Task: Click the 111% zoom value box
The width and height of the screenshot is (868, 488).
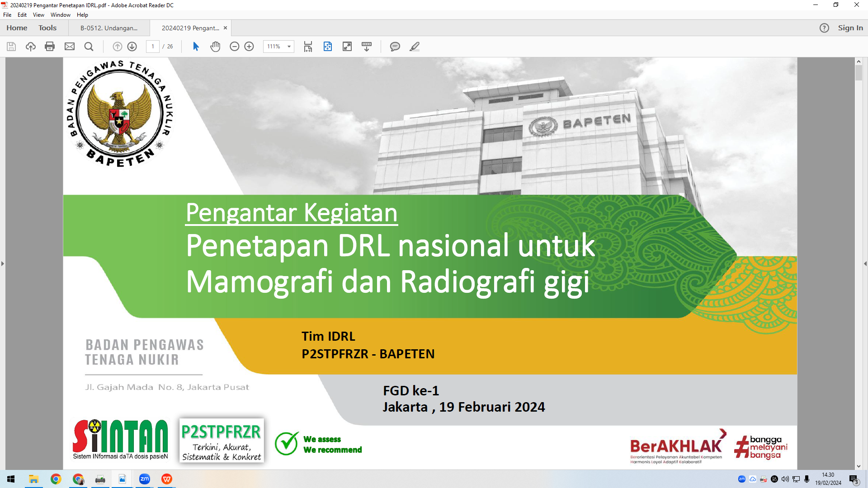Action: click(x=274, y=47)
